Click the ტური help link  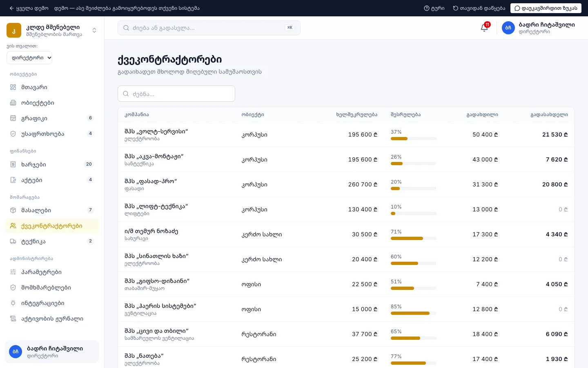tap(434, 8)
